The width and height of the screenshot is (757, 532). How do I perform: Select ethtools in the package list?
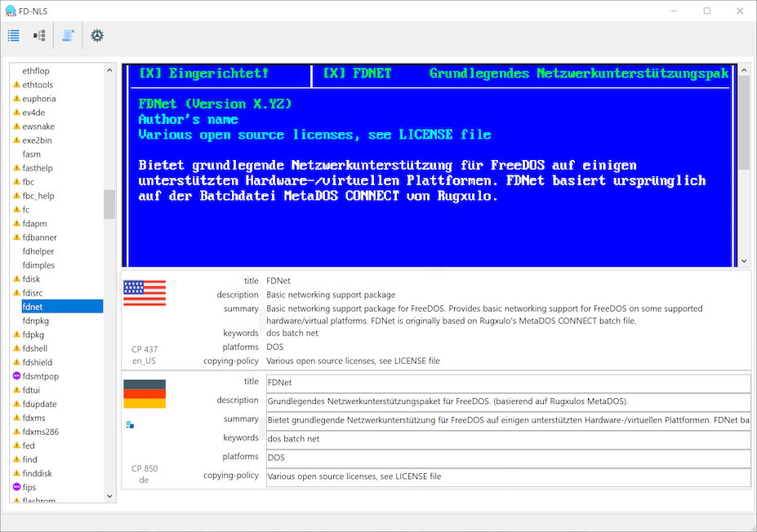tap(38, 85)
